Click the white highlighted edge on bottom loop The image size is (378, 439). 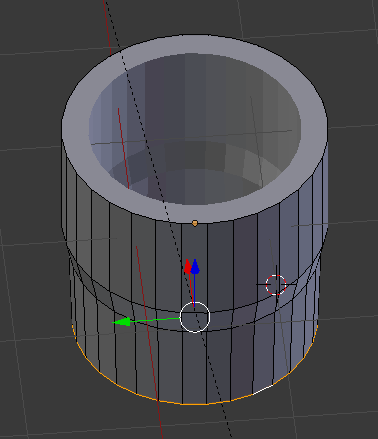[x=263, y=390]
